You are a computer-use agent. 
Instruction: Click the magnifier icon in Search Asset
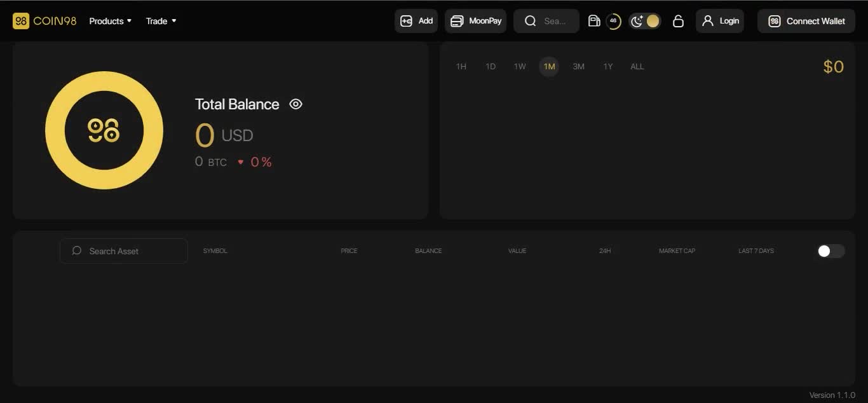pyautogui.click(x=77, y=250)
